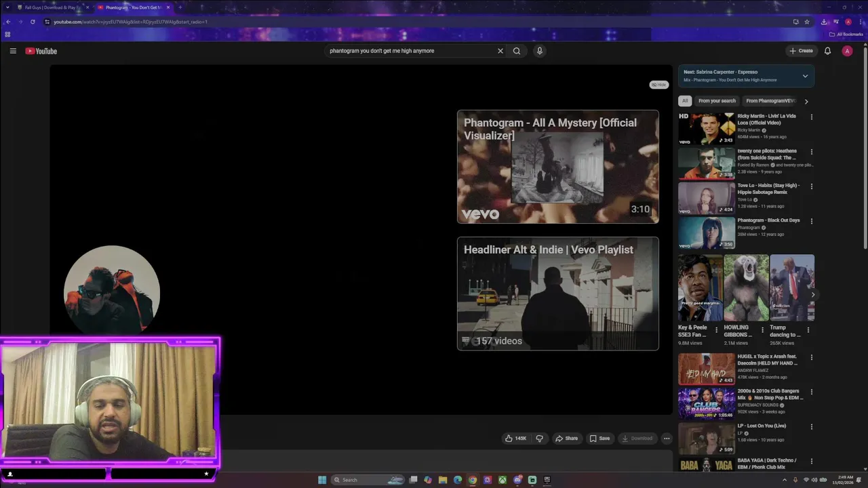The width and height of the screenshot is (868, 488).
Task: Open options for Phantogram Black Out Days
Action: pos(811,221)
